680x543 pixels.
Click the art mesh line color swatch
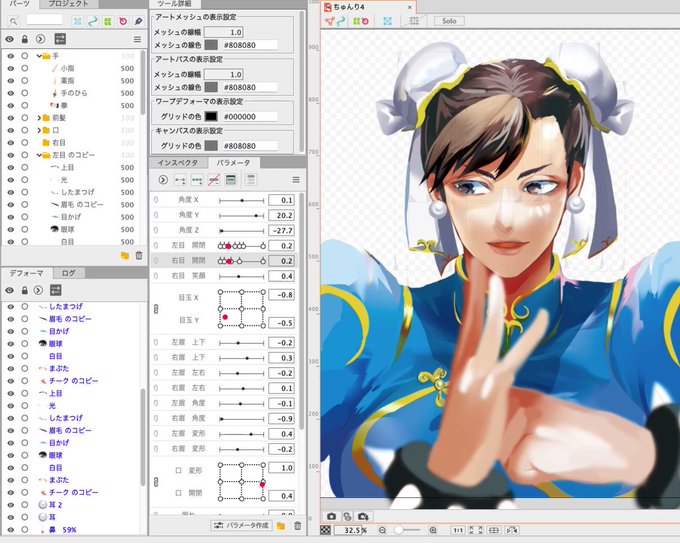211,45
